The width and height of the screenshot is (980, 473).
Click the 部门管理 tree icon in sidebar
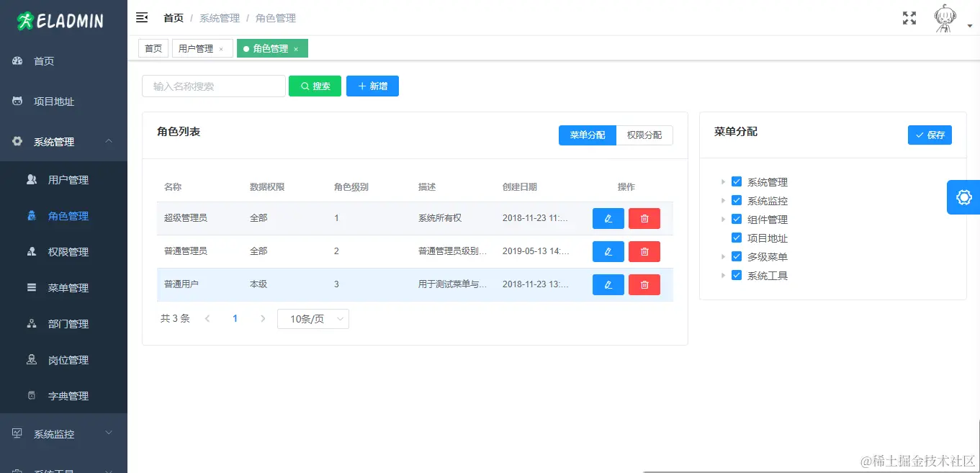pyautogui.click(x=32, y=323)
